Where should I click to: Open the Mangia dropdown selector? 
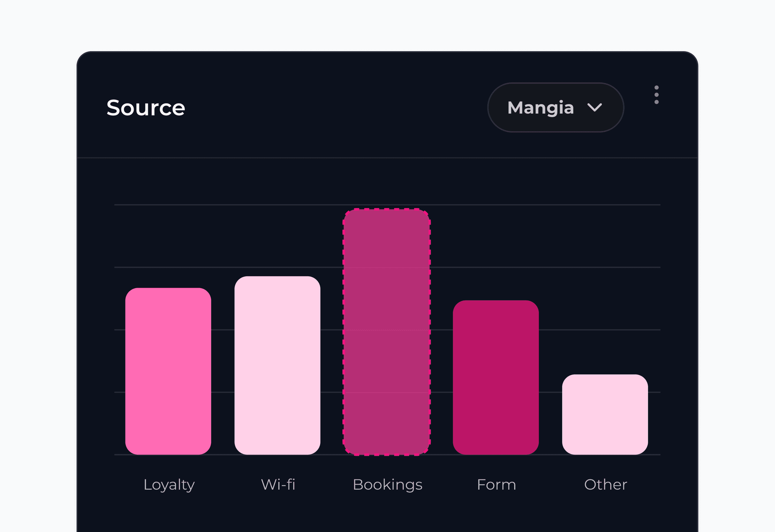pyautogui.click(x=556, y=108)
